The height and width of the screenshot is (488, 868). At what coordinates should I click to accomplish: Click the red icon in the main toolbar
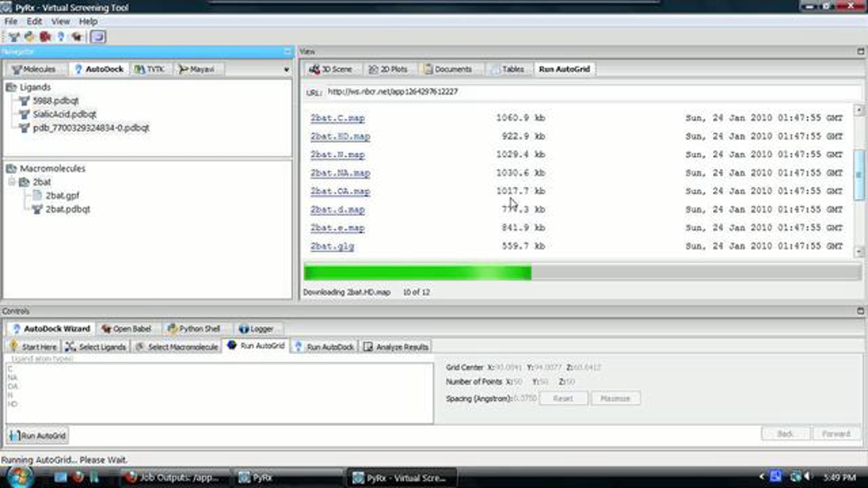click(x=45, y=37)
